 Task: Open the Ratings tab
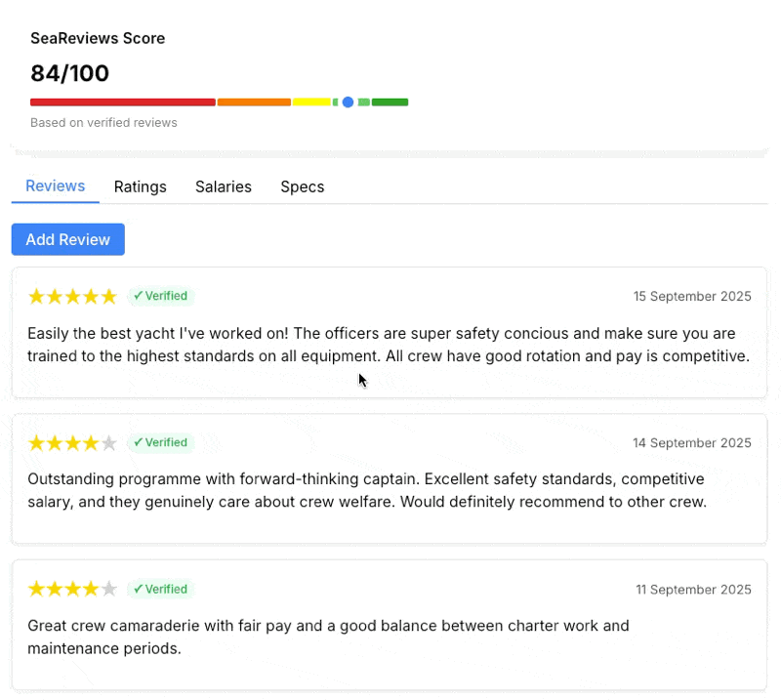pyautogui.click(x=140, y=186)
